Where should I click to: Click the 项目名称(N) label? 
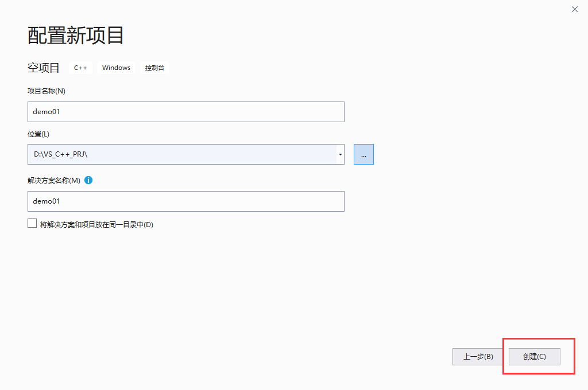coord(47,91)
